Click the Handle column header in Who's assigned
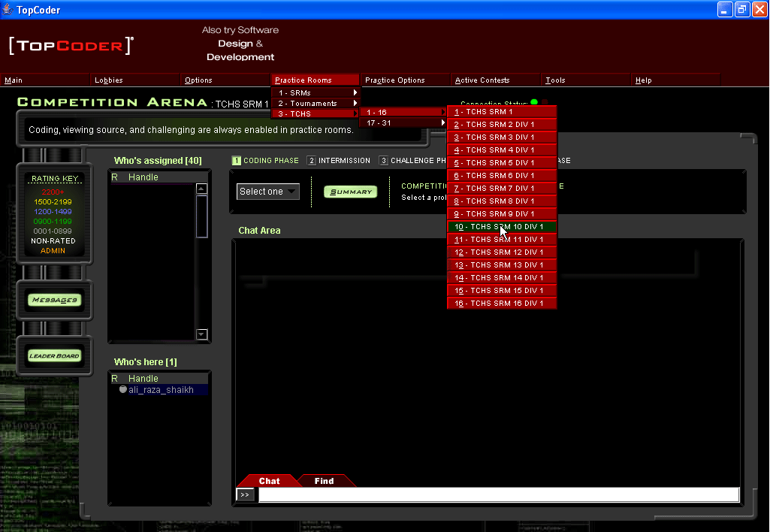The width and height of the screenshot is (770, 532). (x=143, y=177)
